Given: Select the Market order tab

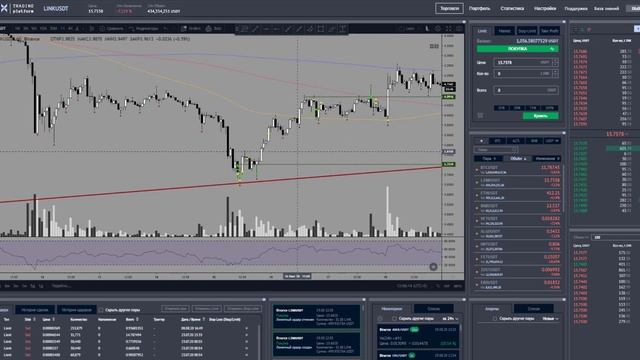Looking at the screenshot, I should 504,31.
